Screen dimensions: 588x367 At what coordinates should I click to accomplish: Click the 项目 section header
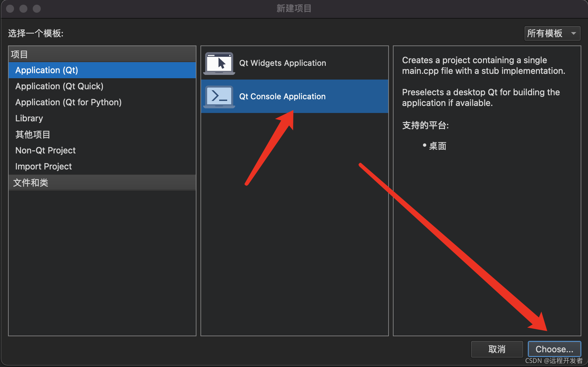102,54
